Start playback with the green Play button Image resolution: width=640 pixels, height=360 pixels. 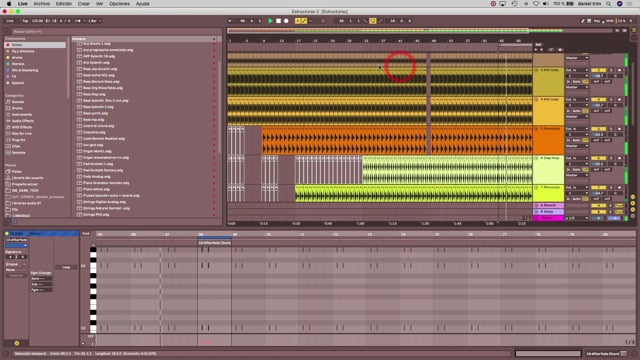[x=270, y=21]
